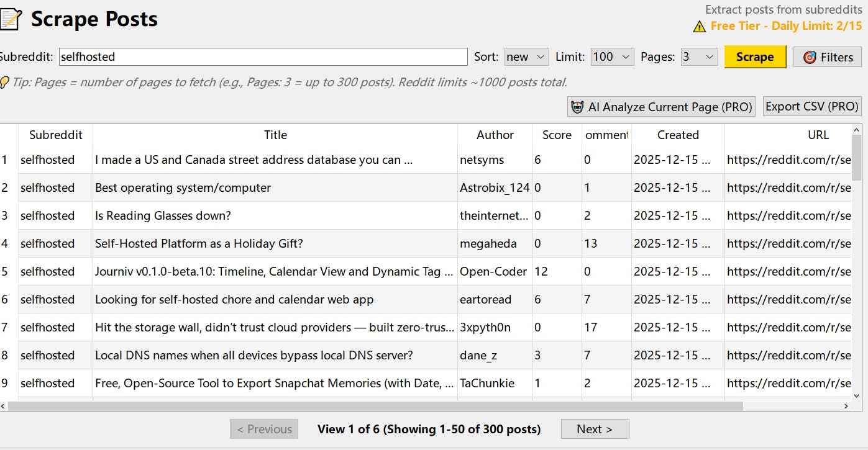Select the Snapchat Memories export post title
The height and width of the screenshot is (450, 868).
274,383
